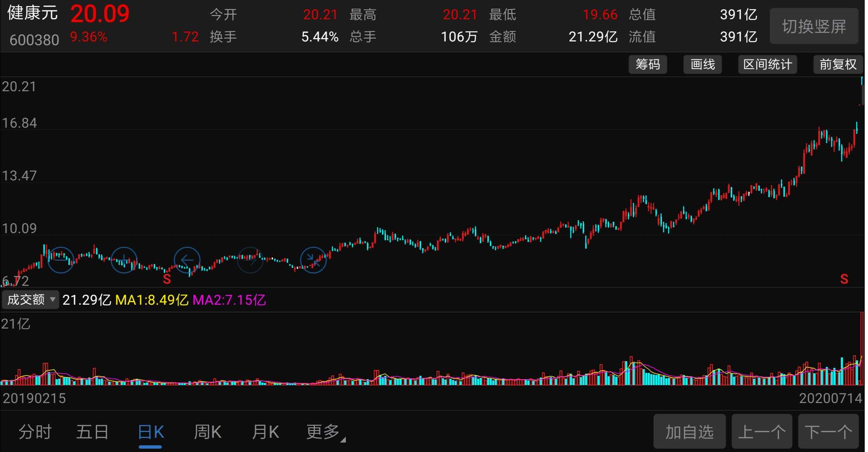Click the collapse arrows circle icon
This screenshot has height=452, width=868.
point(313,260)
